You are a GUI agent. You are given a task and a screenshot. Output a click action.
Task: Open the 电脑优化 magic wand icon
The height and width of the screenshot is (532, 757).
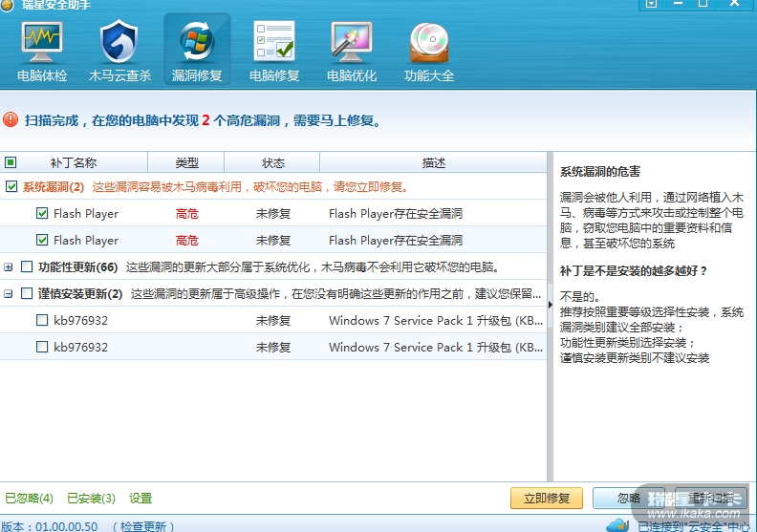[352, 42]
